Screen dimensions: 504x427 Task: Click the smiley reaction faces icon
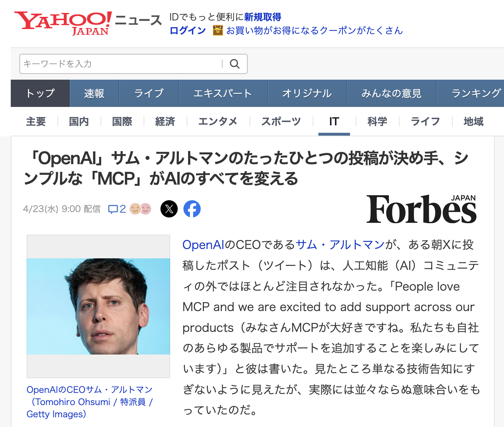point(140,208)
